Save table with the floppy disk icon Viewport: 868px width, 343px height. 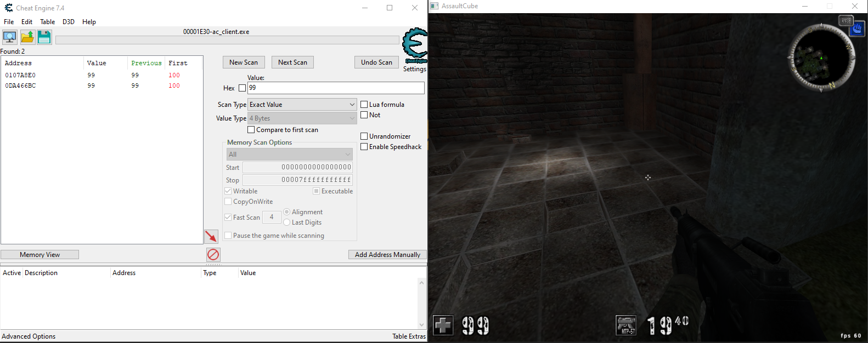click(x=44, y=37)
